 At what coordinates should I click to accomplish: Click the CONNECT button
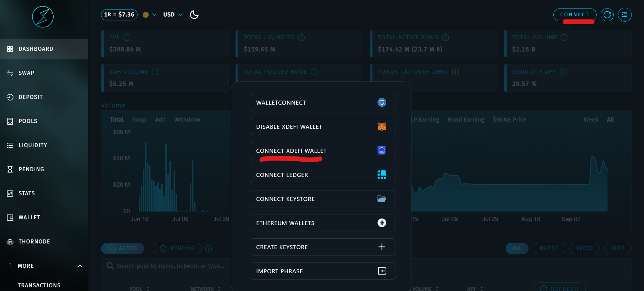(x=575, y=15)
